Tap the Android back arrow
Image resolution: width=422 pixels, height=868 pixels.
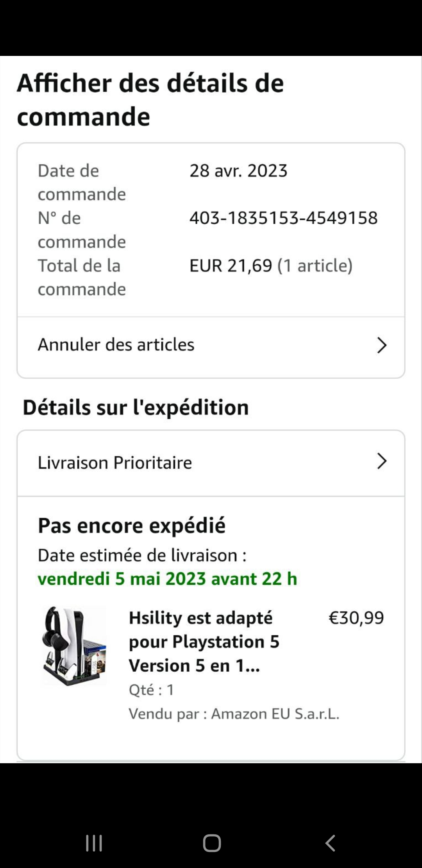tap(330, 843)
